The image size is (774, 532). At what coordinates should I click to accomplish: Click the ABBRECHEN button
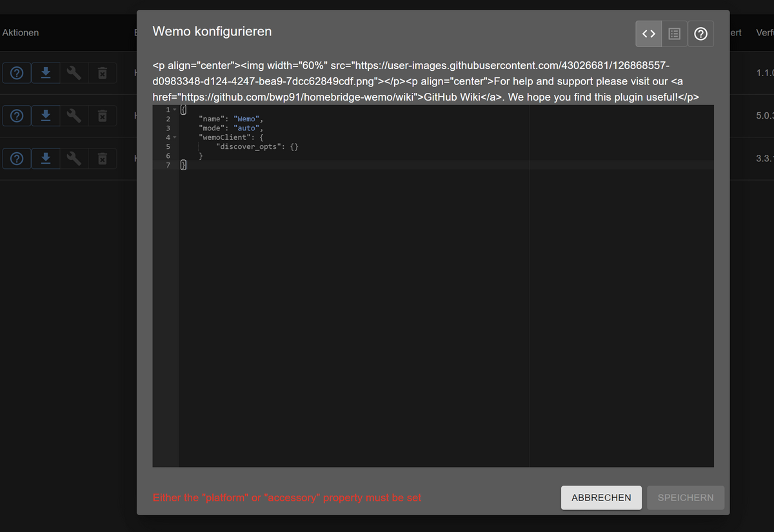tap(601, 498)
